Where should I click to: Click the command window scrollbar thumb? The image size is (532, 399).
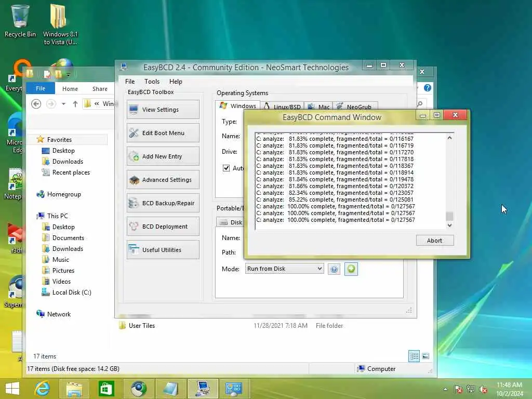pyautogui.click(x=449, y=216)
